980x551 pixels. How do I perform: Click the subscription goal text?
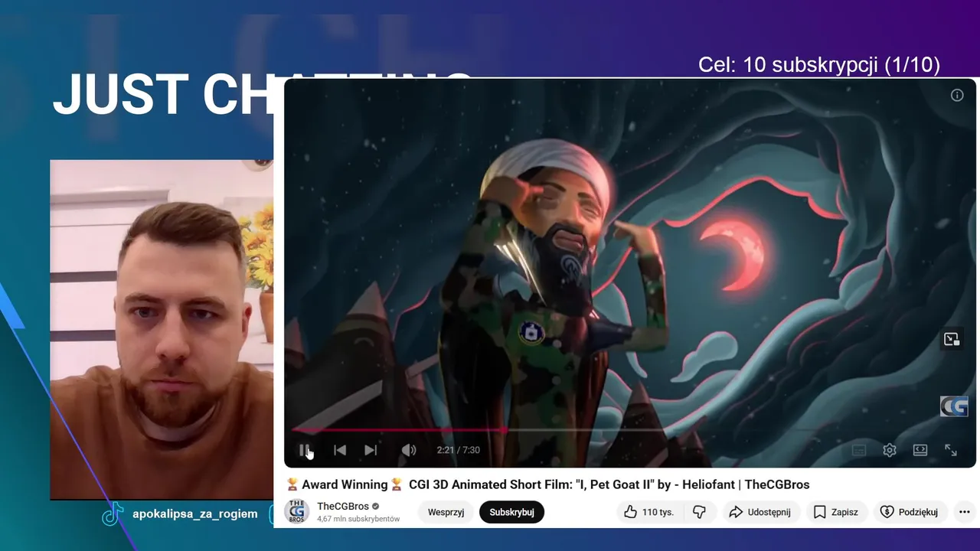point(819,65)
